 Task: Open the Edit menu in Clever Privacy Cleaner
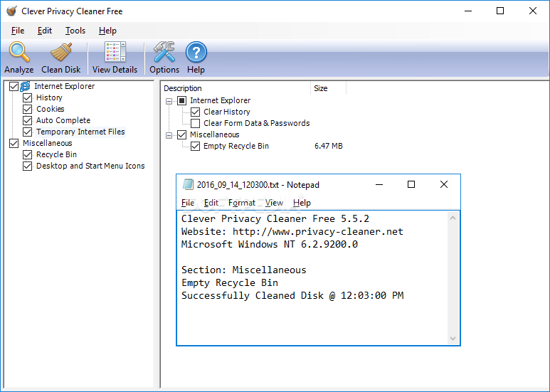[x=45, y=31]
